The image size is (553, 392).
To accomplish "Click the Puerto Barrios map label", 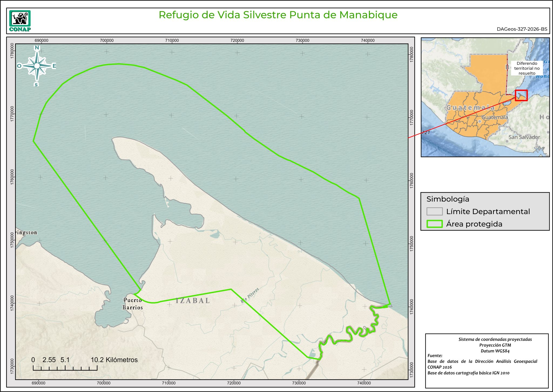I will [x=133, y=304].
